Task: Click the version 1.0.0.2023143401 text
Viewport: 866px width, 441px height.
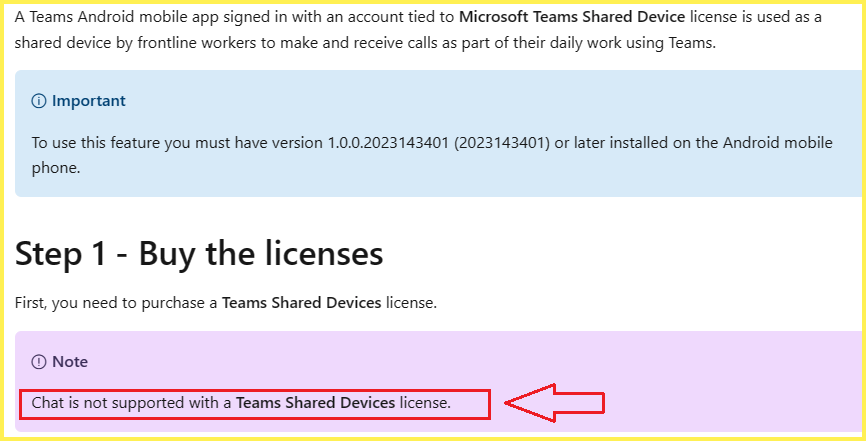Action: click(388, 143)
